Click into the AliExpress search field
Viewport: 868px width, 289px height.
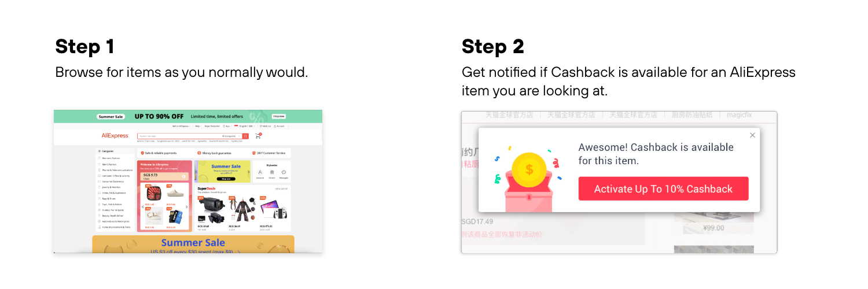[178, 136]
